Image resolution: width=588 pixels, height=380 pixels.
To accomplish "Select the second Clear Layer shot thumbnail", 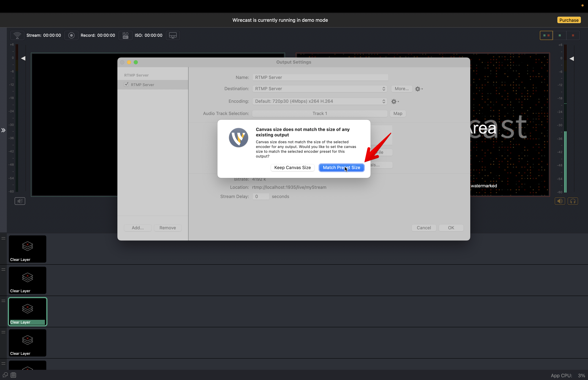I will 27,280.
